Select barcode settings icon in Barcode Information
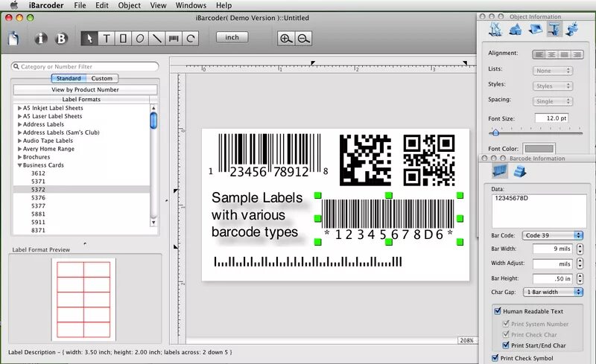 point(499,171)
